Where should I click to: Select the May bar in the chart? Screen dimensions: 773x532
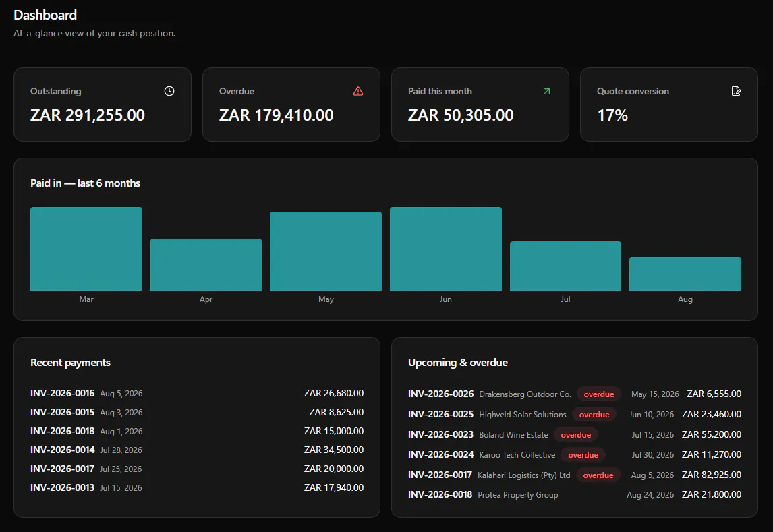pos(326,252)
